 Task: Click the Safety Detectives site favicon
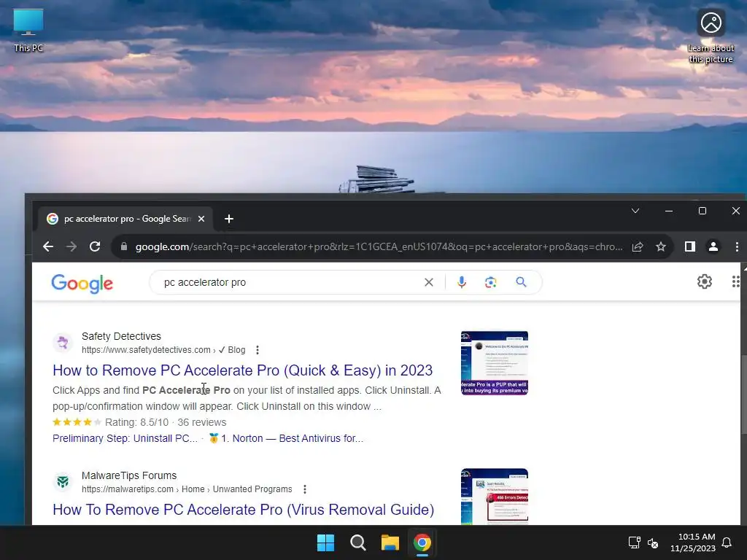tap(63, 343)
